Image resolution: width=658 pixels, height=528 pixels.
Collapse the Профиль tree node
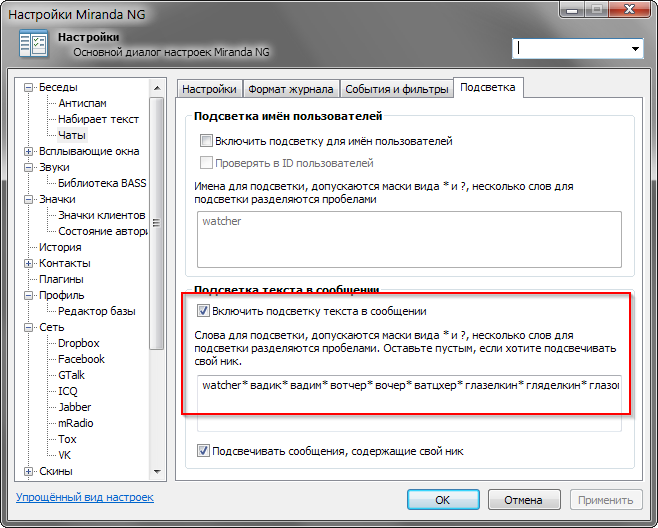coord(29,295)
